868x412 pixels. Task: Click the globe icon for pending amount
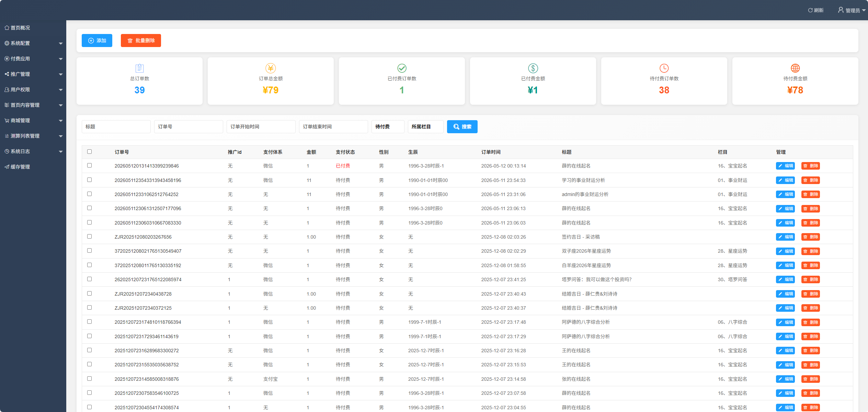[x=795, y=68]
